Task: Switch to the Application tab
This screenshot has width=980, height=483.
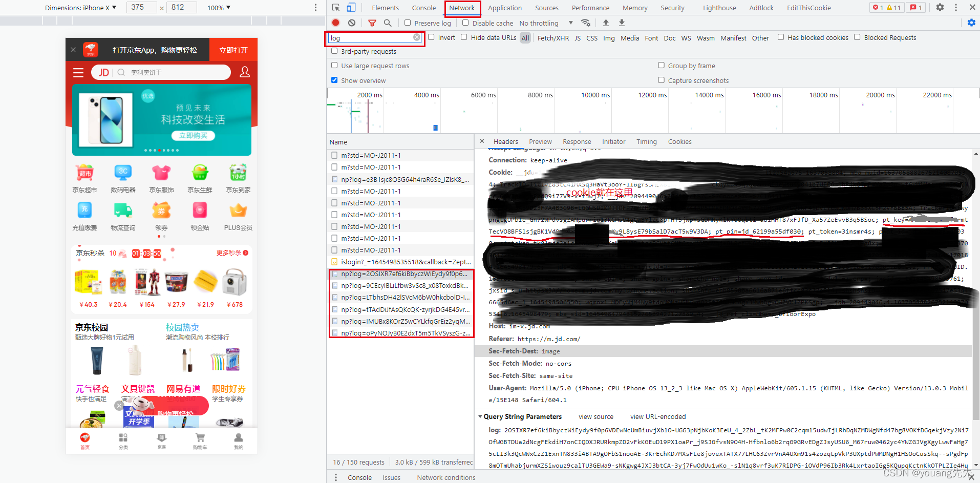Action: [505, 8]
